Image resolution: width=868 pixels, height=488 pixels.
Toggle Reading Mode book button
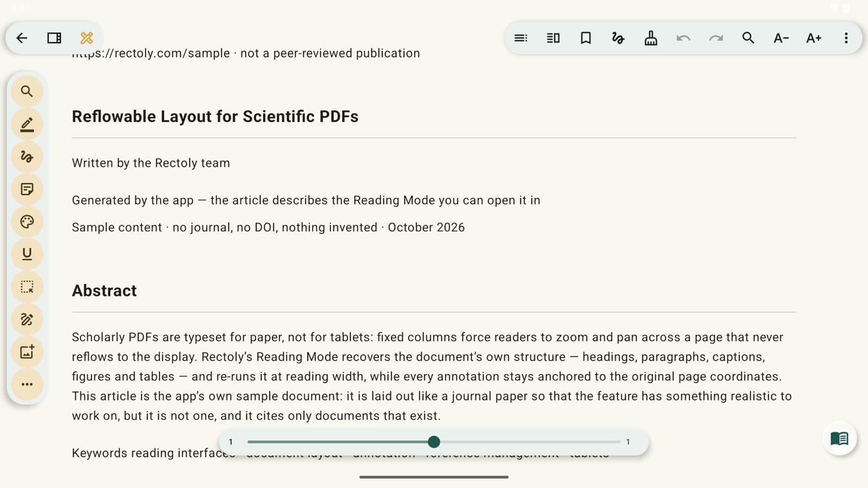pos(839,438)
